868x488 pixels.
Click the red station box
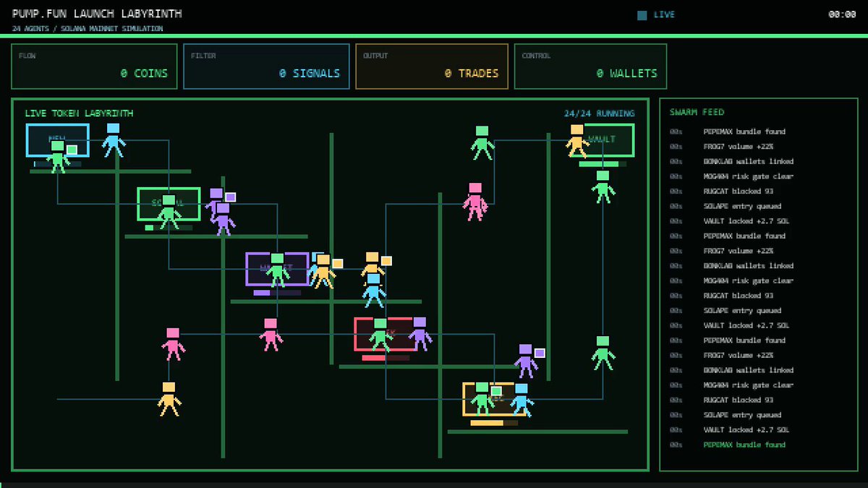pos(386,334)
